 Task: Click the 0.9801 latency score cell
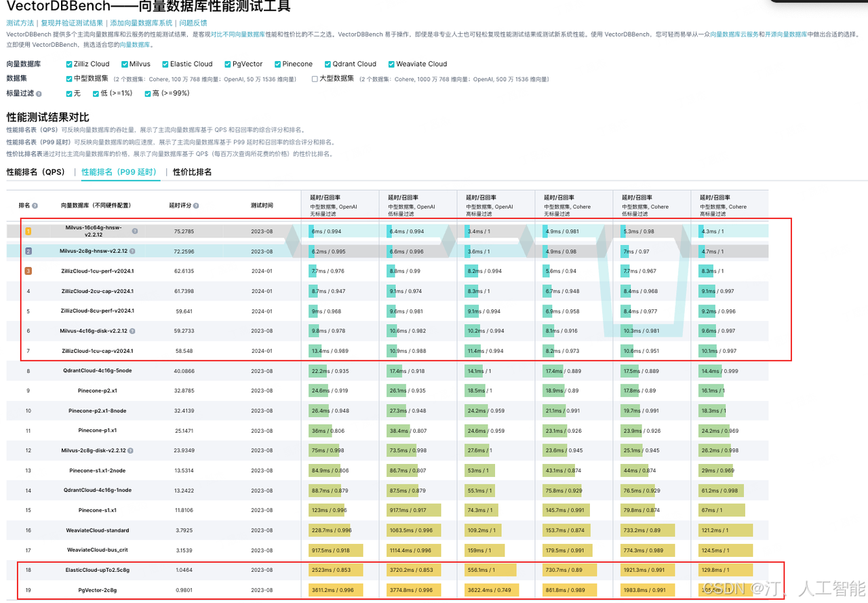point(184,590)
